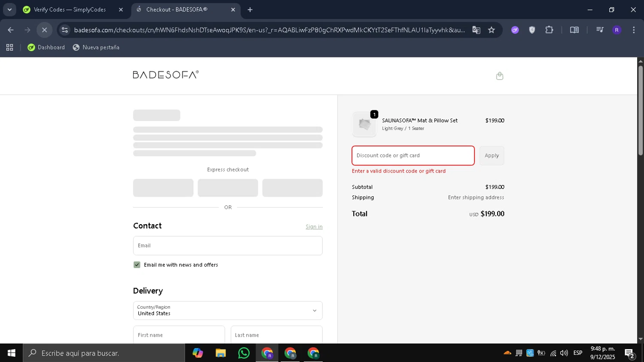Click the Discount code or gift card field

pos(413,155)
